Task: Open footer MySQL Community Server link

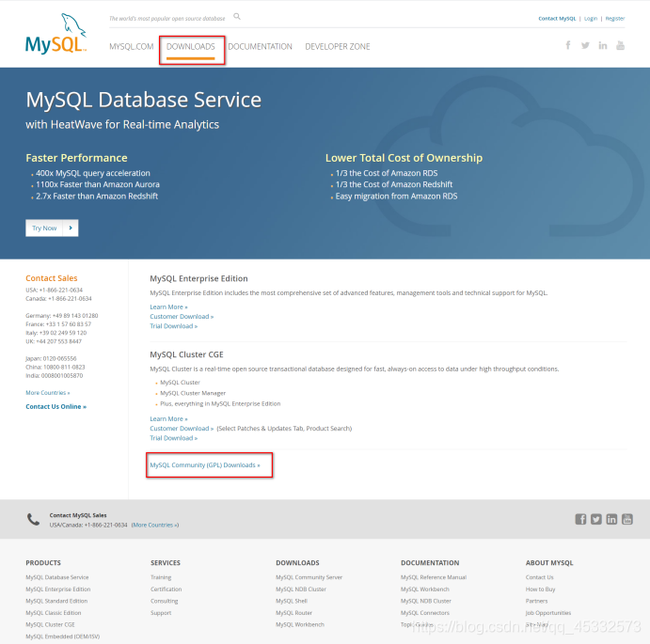Action: pos(309,577)
